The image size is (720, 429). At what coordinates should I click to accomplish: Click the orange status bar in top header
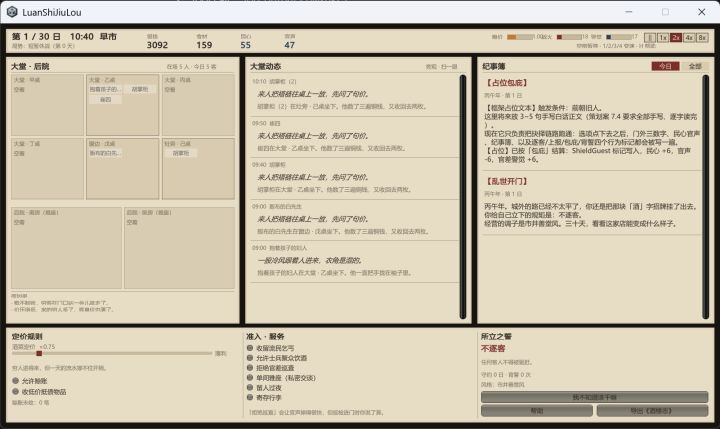click(x=520, y=37)
